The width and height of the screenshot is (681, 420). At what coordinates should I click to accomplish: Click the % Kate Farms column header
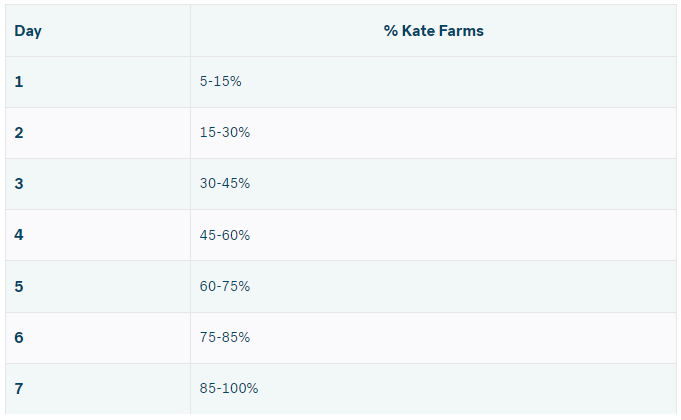(x=433, y=31)
